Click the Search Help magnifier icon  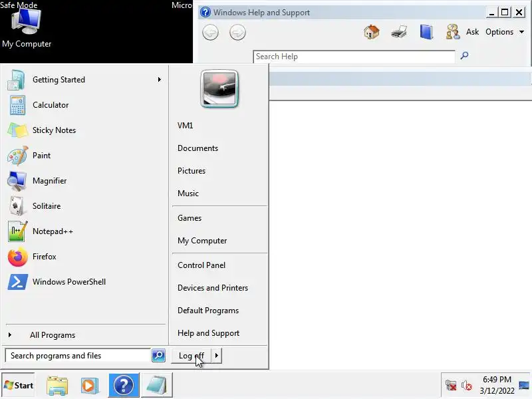coord(464,55)
